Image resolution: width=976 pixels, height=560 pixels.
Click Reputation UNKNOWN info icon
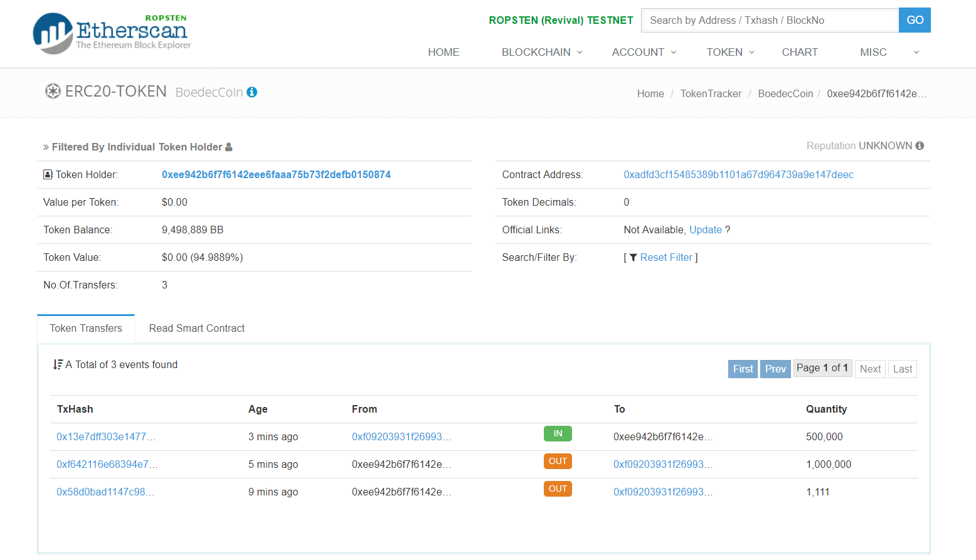920,146
